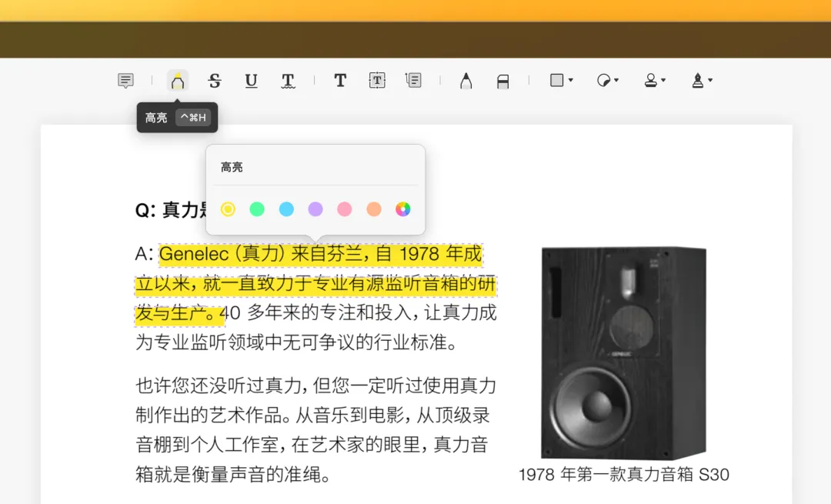Select the text box tool

coord(377,80)
